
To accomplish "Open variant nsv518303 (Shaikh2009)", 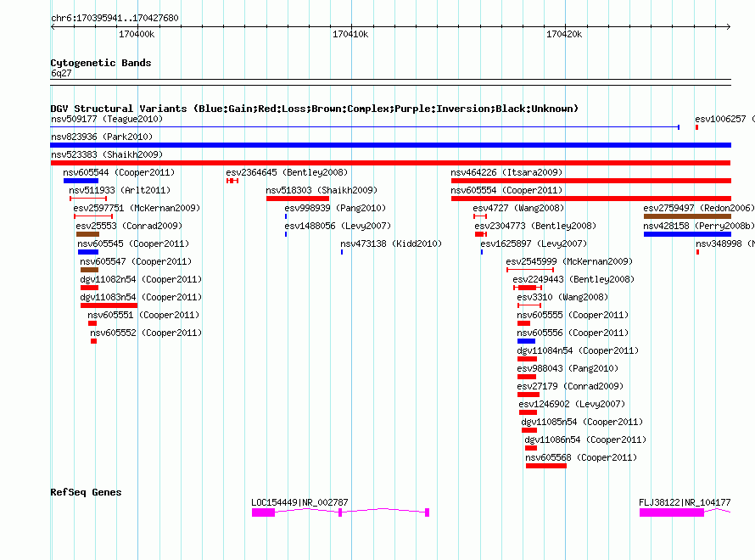I will (x=322, y=190).
